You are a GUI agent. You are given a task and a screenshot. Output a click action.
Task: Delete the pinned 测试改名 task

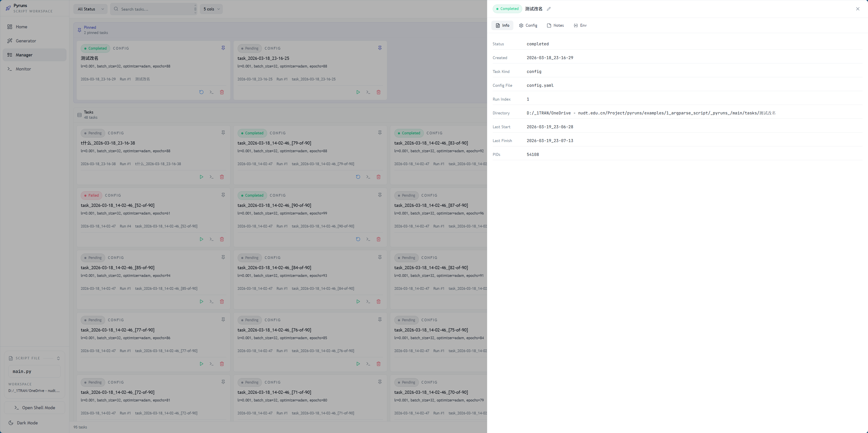[x=222, y=92]
